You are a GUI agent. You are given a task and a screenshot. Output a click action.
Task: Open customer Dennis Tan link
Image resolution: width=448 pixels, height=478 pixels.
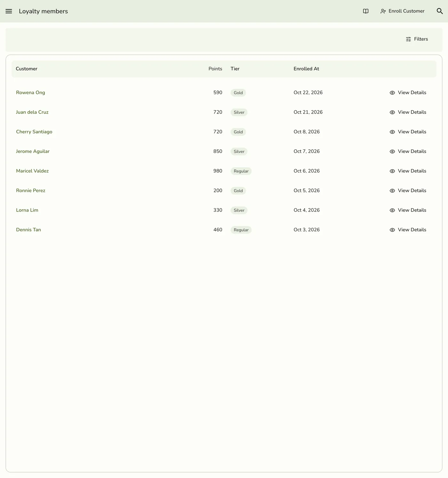28,230
